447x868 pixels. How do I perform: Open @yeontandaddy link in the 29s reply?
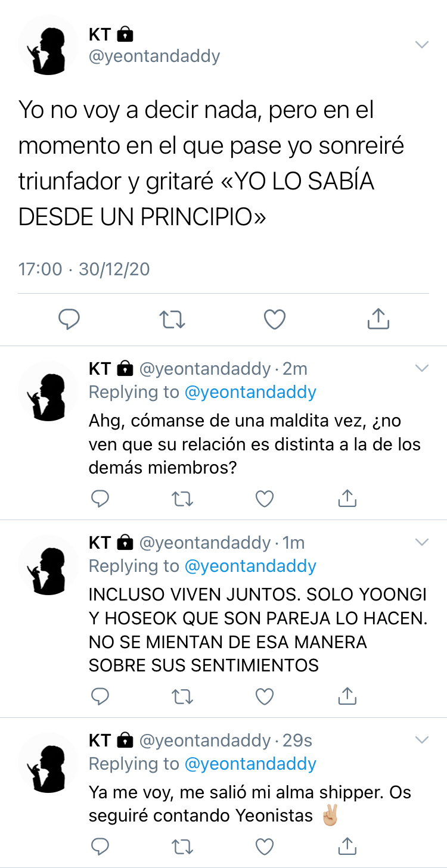(250, 764)
